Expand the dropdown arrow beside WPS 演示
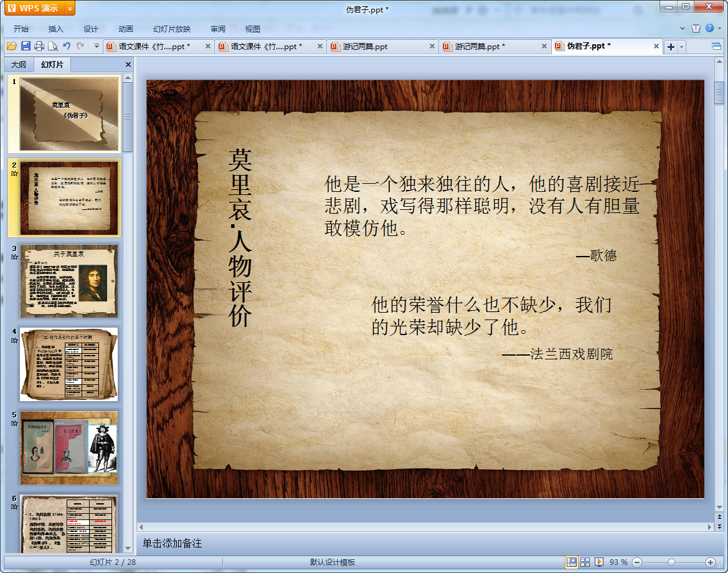Screen dimensions: 728x573 point(70,8)
